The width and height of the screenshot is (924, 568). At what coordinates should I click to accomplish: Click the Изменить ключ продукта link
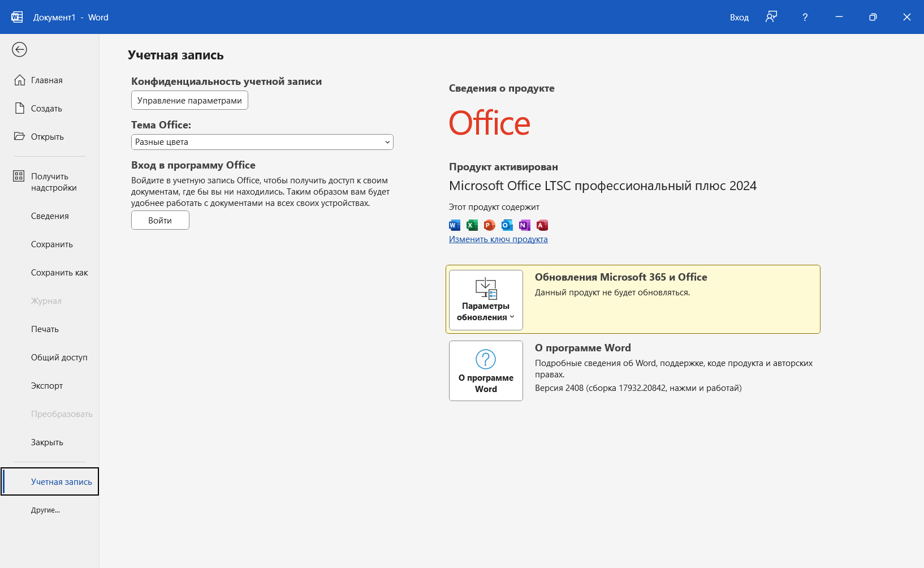498,239
